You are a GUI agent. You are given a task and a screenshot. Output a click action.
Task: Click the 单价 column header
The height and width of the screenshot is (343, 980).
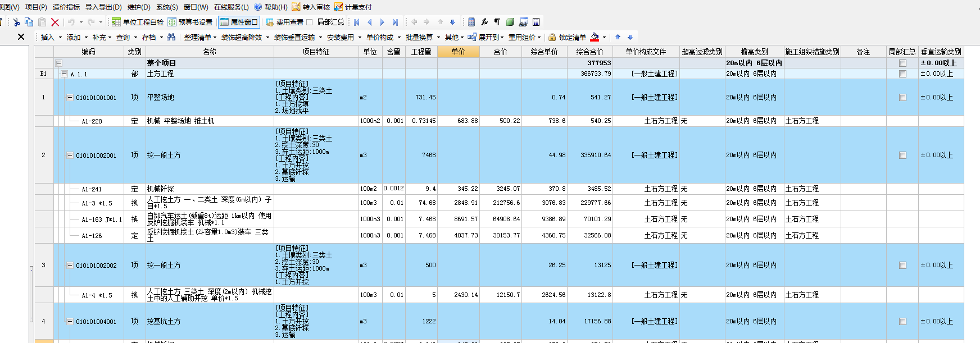(459, 52)
